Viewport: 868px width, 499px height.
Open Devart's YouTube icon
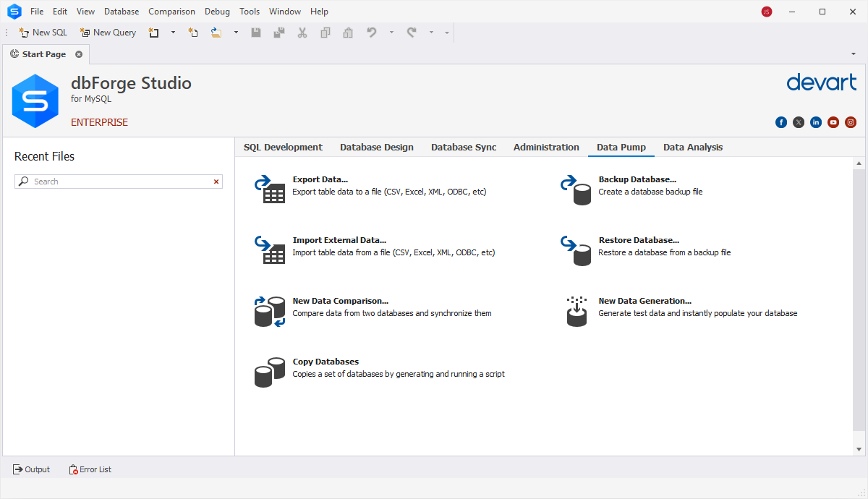coord(833,122)
